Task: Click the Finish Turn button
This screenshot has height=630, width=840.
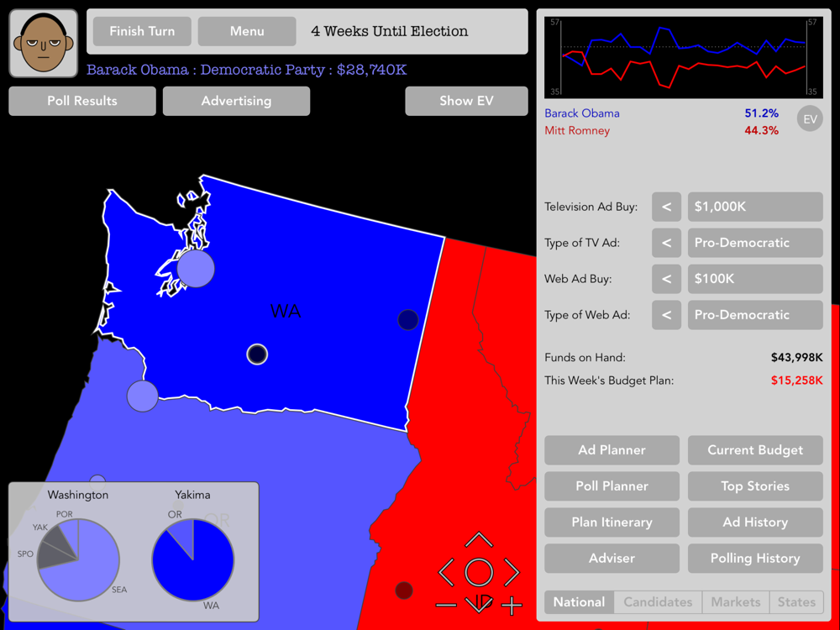Action: (x=142, y=31)
